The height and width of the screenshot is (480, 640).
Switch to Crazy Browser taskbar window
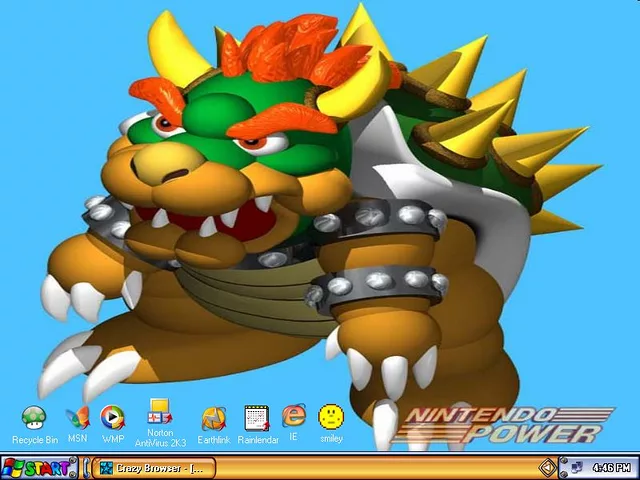coord(154,468)
